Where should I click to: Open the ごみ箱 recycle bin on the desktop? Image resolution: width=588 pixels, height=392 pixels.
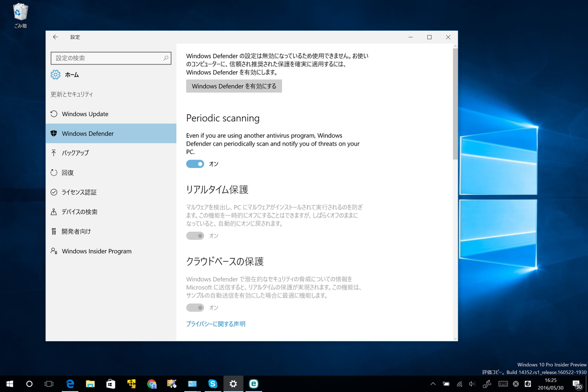tap(21, 16)
